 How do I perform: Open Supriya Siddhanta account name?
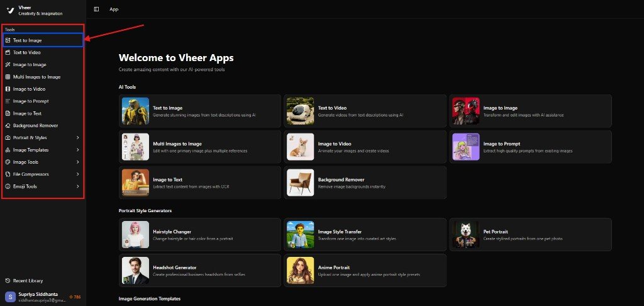(x=38, y=295)
